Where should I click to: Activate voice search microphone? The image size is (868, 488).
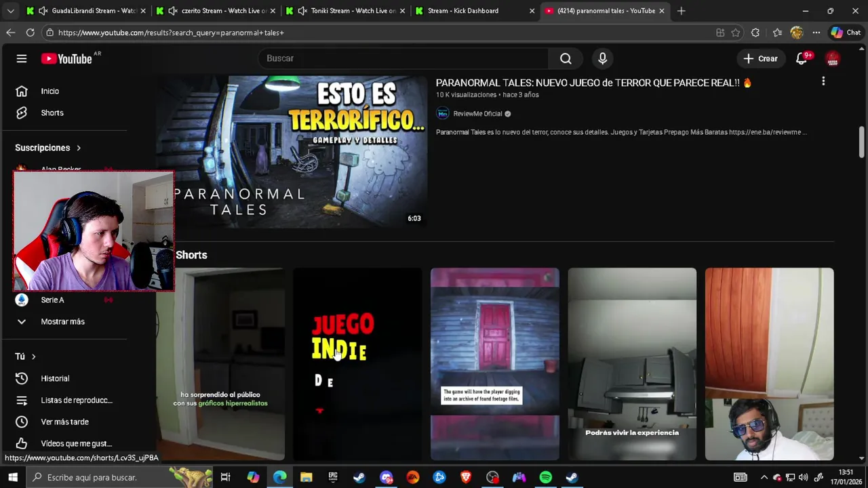pyautogui.click(x=602, y=58)
